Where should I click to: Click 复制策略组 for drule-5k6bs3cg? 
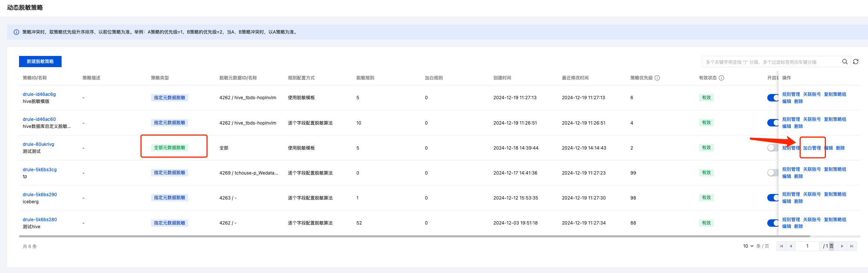click(835, 169)
